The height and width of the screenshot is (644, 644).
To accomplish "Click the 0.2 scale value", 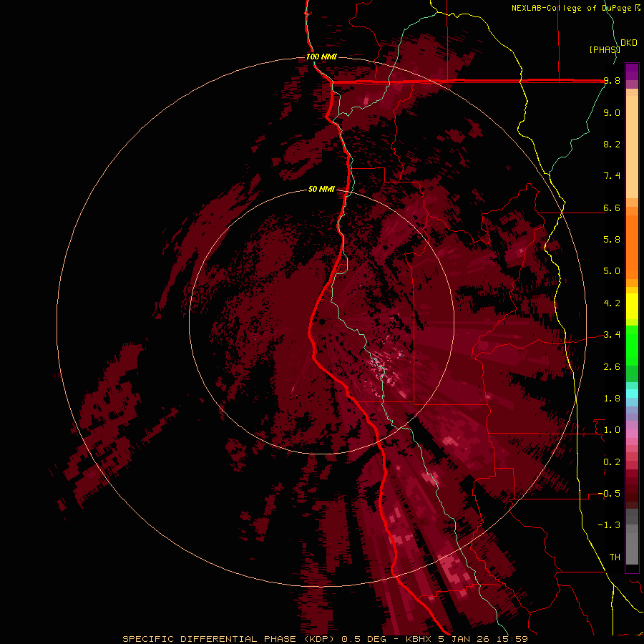I will pos(612,462).
